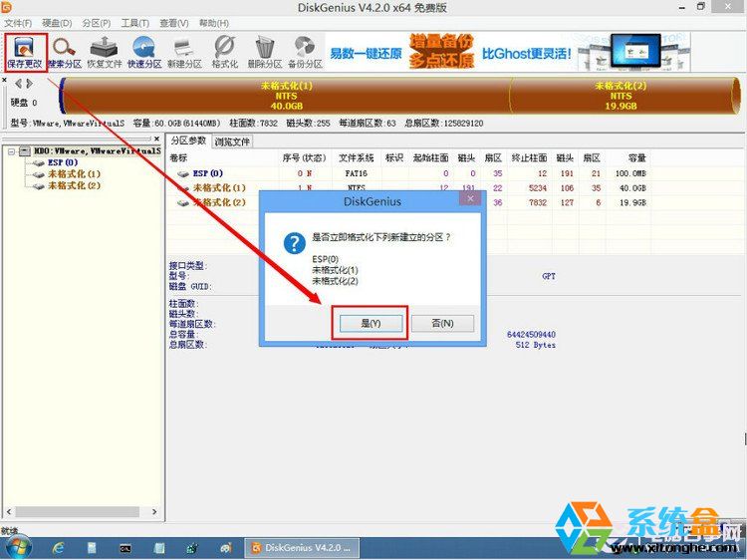Click the question mark icon in dialog
This screenshot has height=560, width=747.
[x=295, y=243]
